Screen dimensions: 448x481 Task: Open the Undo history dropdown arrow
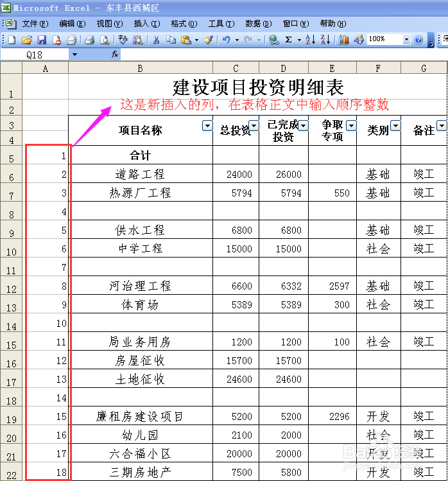tap(237, 40)
